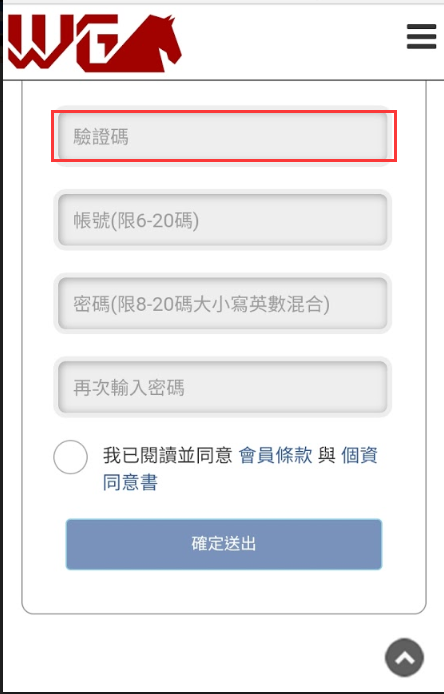This screenshot has width=444, height=694.
Task: Click the WG horse logo
Action: tap(94, 43)
